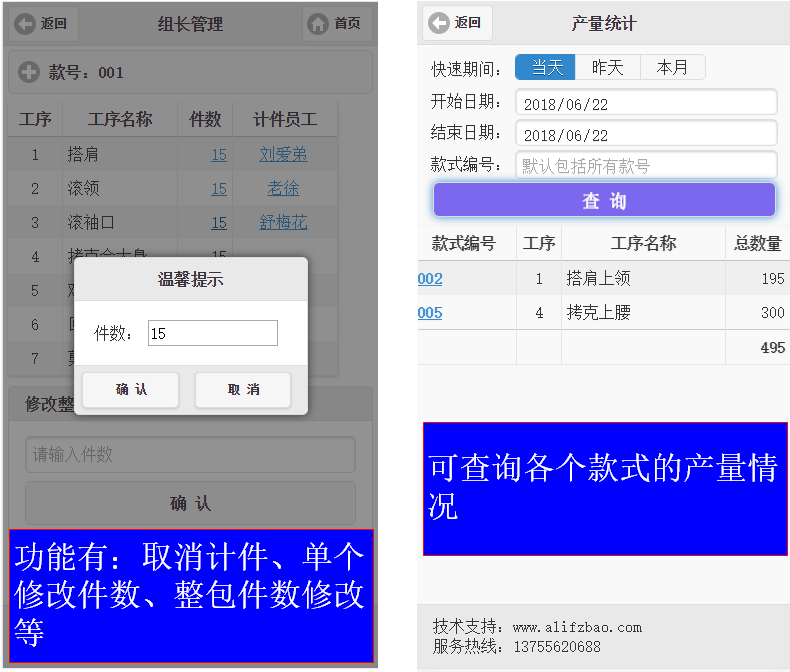This screenshot has height=672, width=790.
Task: Click the 请输入件数 input field
Action: coord(190,455)
